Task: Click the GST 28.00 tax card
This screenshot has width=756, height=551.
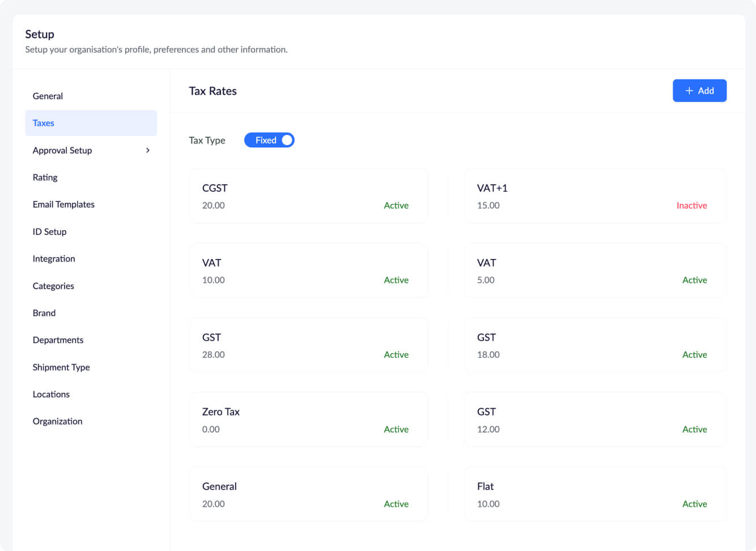Action: (x=308, y=345)
